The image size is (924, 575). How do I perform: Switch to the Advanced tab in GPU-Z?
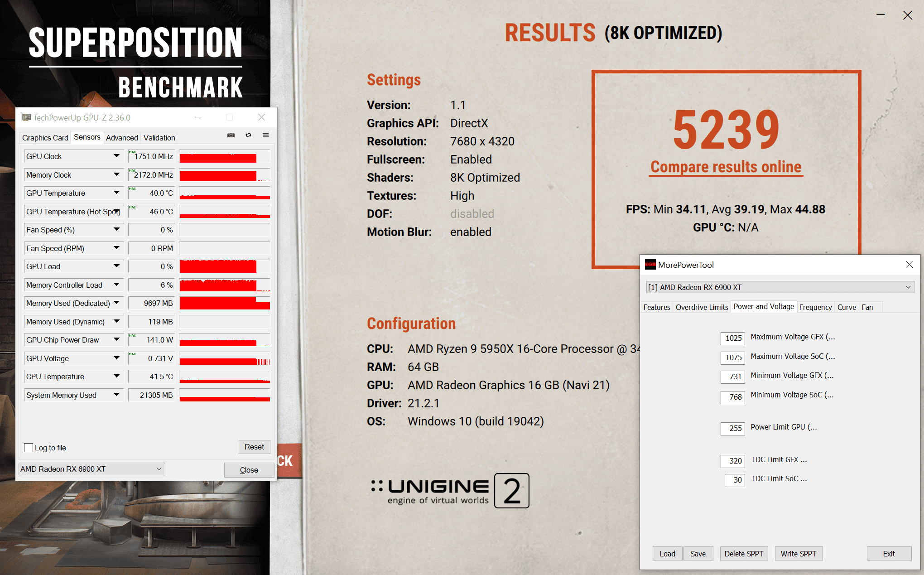(122, 138)
